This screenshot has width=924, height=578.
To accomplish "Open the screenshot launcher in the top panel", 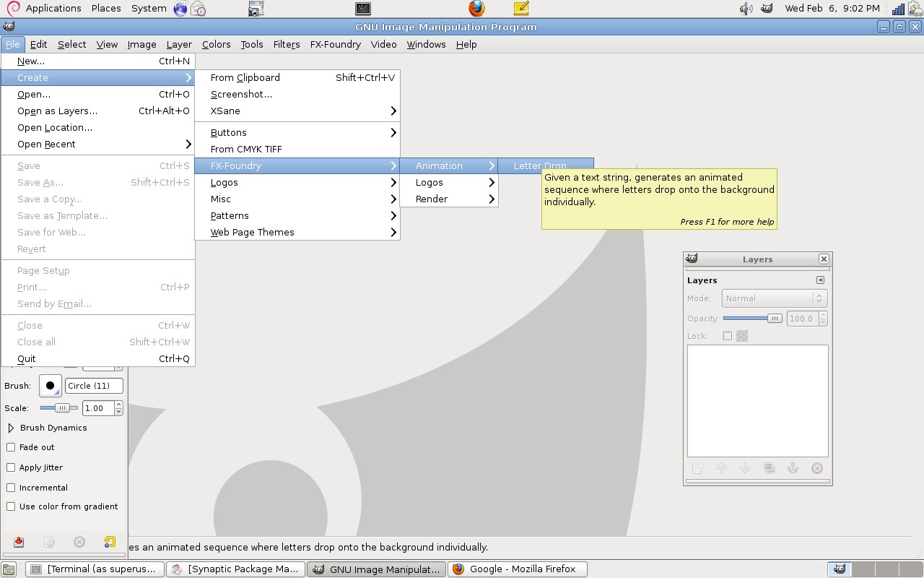I will click(256, 9).
